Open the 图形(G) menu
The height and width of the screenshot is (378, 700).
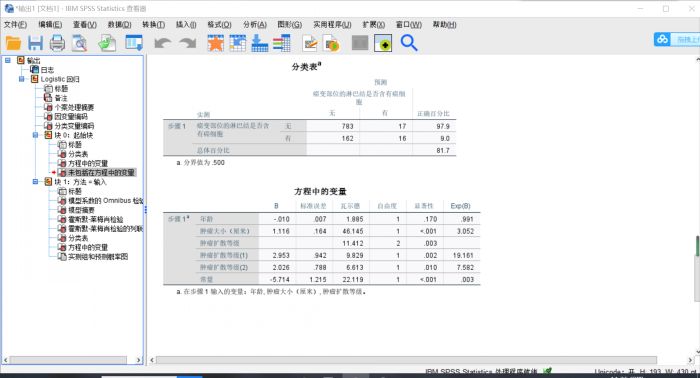pos(290,25)
